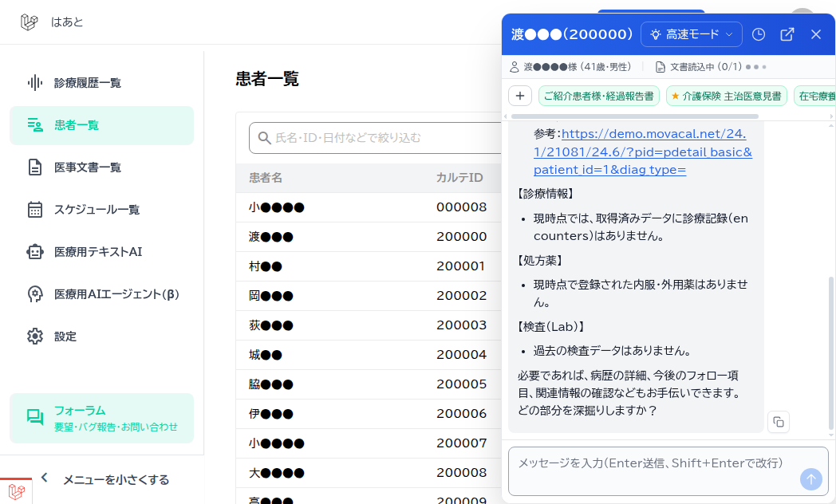
Task: Copy the AI response with the copy icon
Action: [x=779, y=422]
